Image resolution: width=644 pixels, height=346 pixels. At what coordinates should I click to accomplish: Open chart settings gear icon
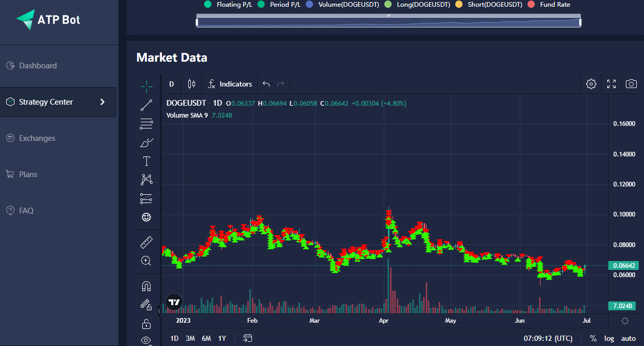[591, 84]
